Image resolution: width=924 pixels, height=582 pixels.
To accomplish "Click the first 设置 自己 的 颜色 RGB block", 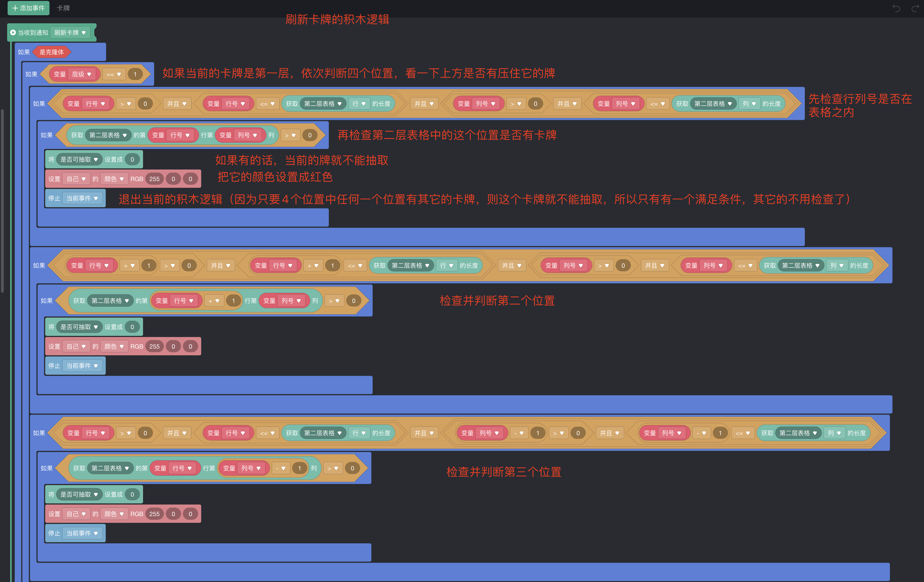I will pyautogui.click(x=54, y=179).
